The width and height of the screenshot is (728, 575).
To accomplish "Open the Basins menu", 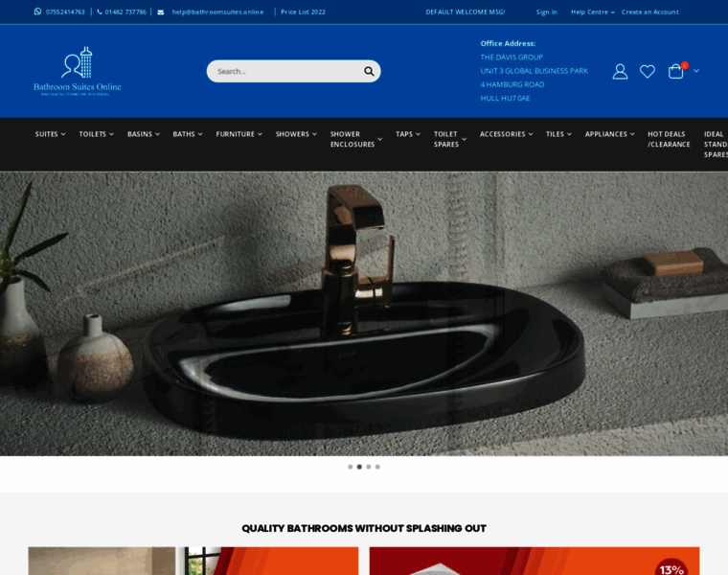I will [144, 134].
